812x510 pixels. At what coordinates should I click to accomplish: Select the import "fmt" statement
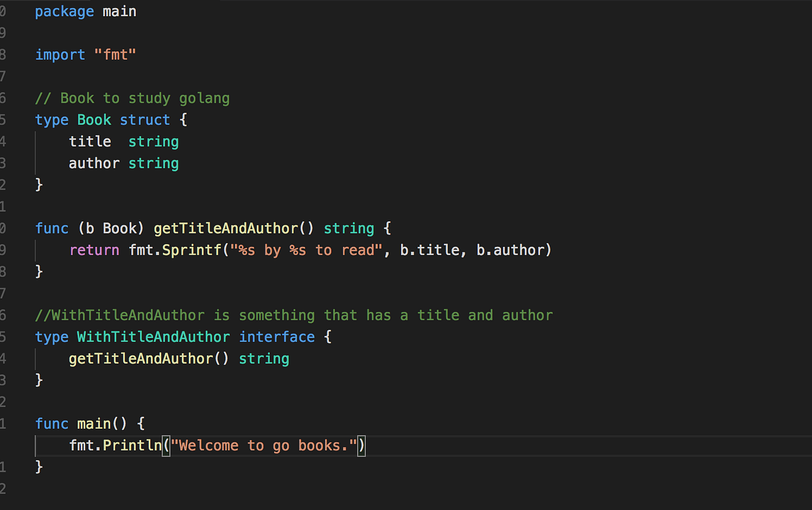[x=86, y=54]
